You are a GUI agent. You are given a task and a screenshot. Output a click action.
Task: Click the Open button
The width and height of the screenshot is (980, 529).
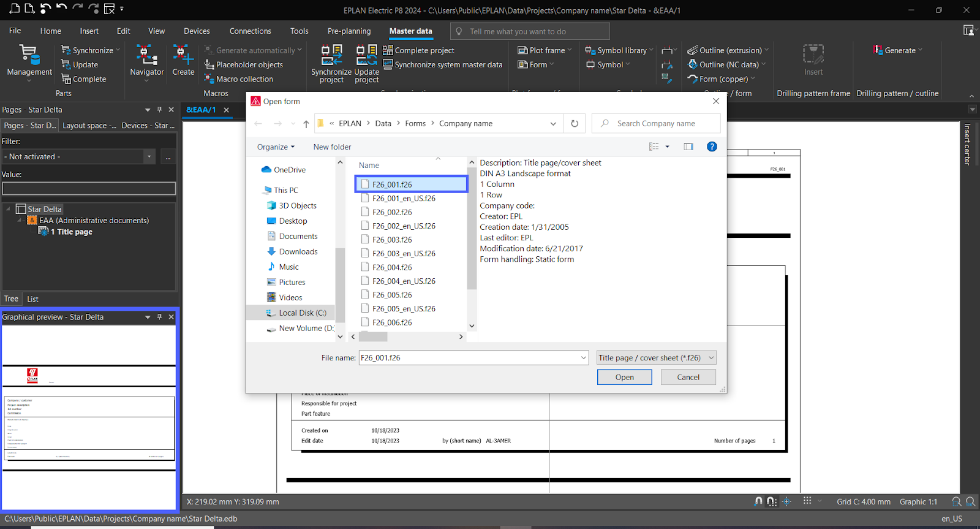click(625, 377)
